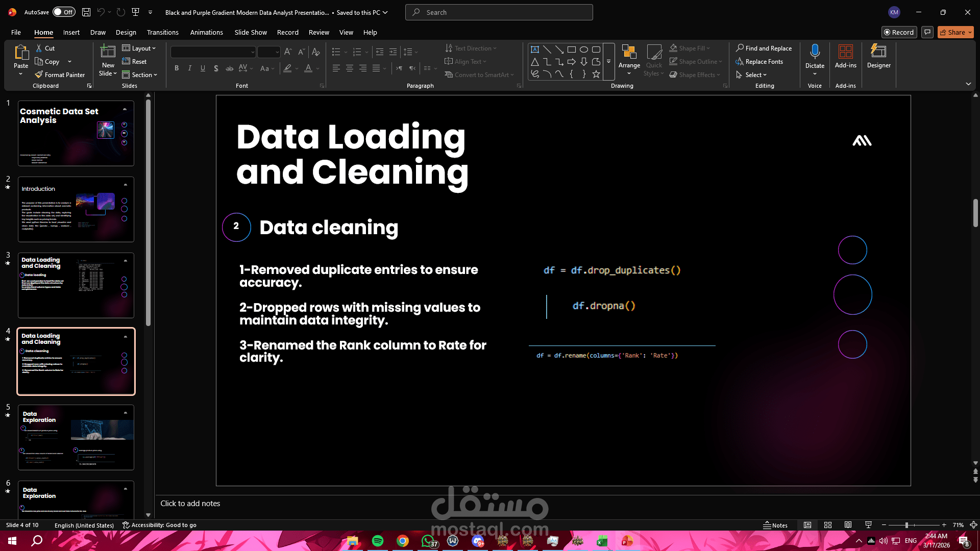This screenshot has width=980, height=551.
Task: Open the Designer pane icon
Action: point(878,52)
